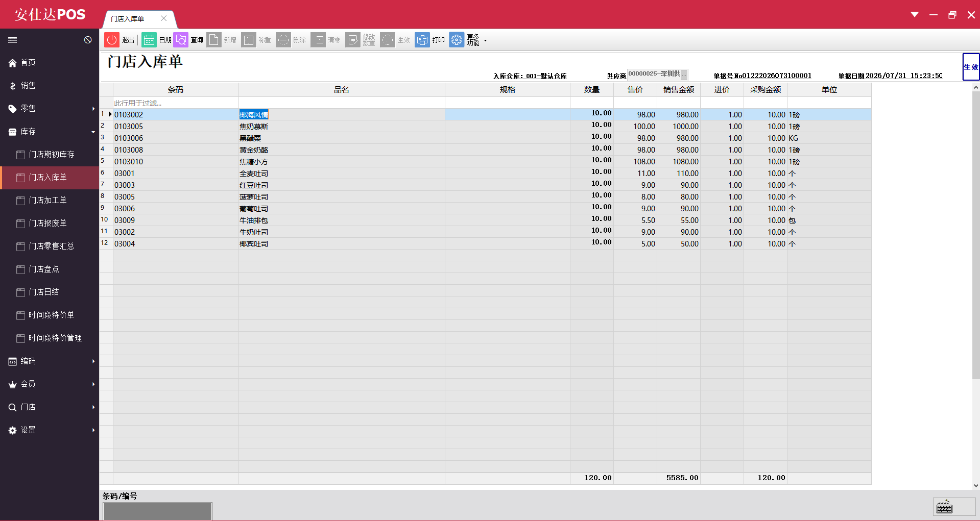Select row with barcode 0103002
The image size is (980, 521).
pyautogui.click(x=486, y=115)
